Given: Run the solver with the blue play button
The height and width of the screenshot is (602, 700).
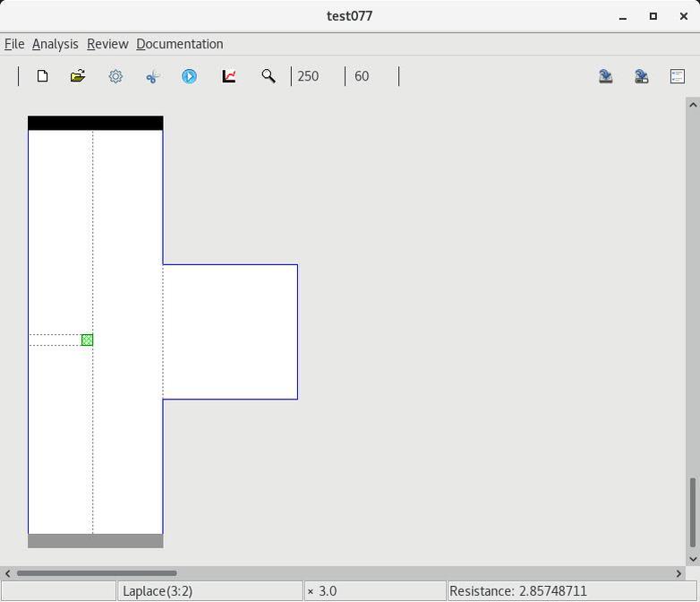Looking at the screenshot, I should coord(189,76).
